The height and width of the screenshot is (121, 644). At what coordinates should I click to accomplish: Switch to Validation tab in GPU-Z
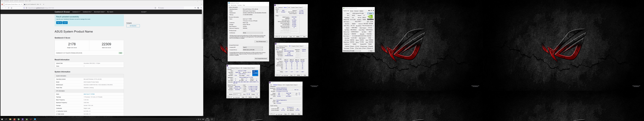click(361, 11)
